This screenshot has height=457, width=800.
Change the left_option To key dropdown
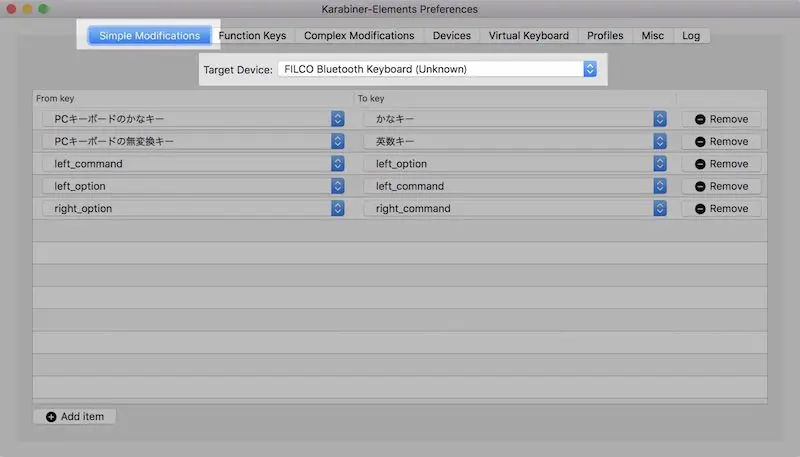(515, 164)
